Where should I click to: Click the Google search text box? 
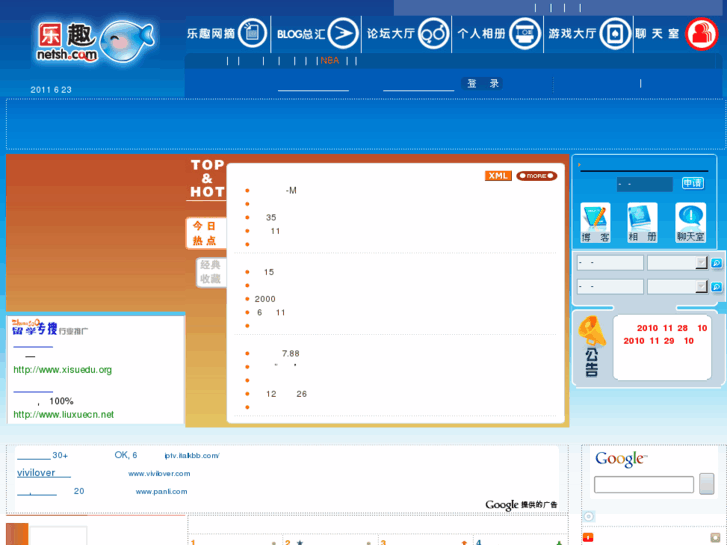coord(644,485)
